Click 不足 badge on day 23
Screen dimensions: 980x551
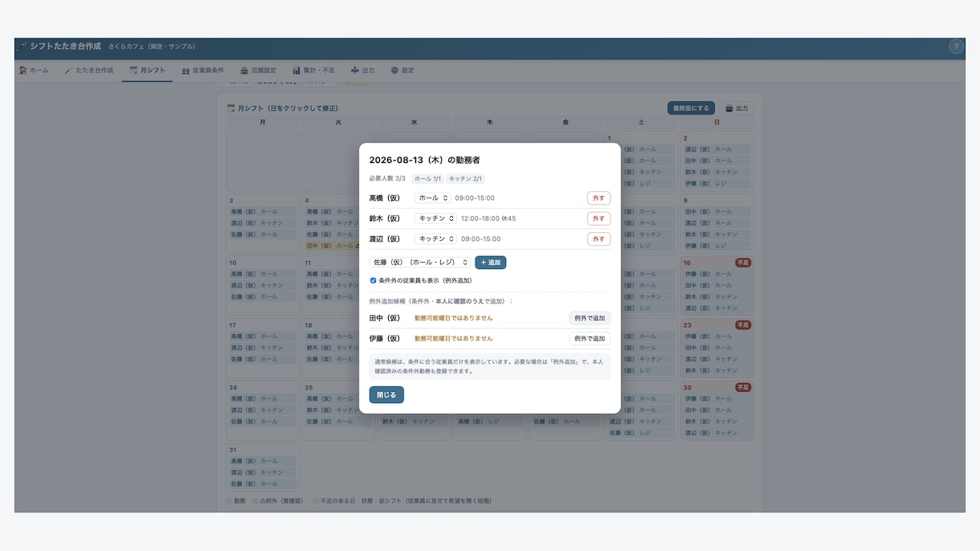coord(742,325)
